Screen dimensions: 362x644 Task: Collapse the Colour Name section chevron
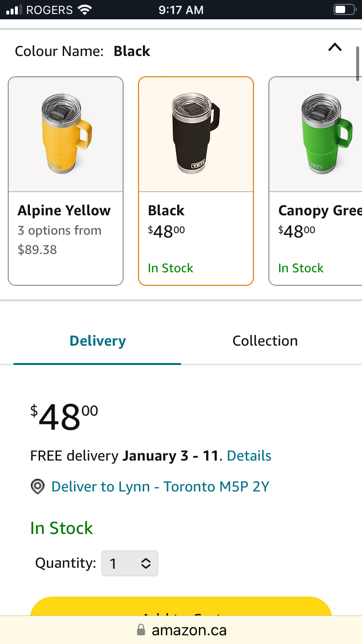click(x=334, y=47)
